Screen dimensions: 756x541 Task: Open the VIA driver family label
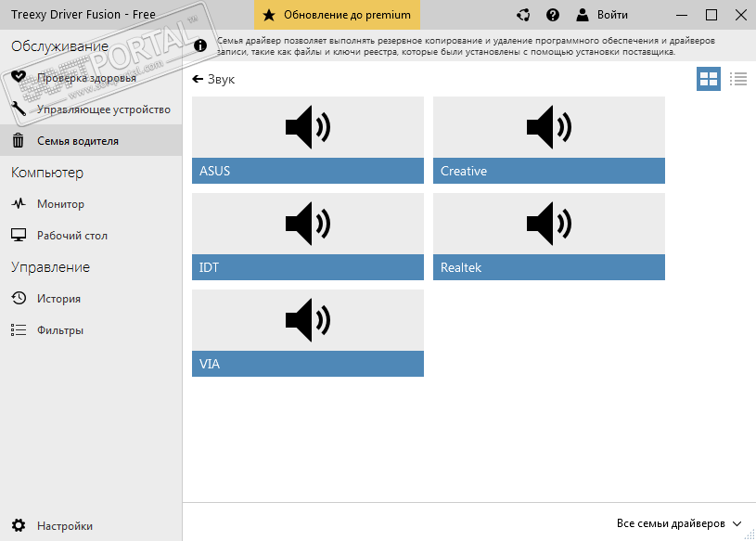click(308, 364)
